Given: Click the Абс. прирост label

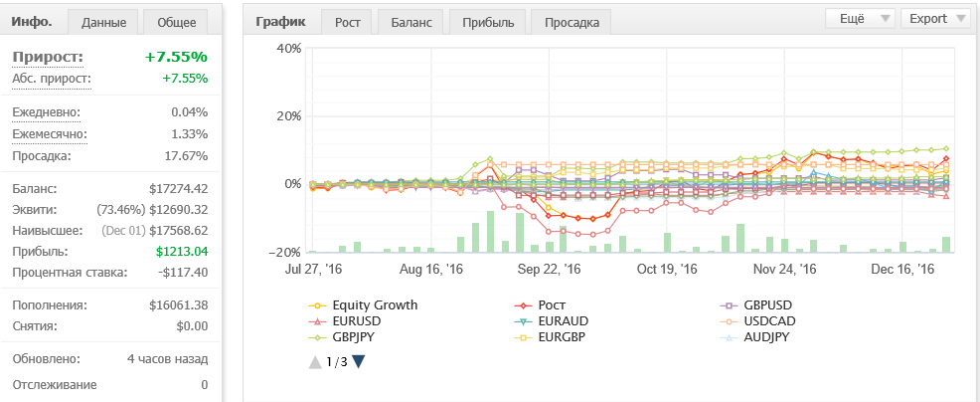Looking at the screenshot, I should 52,80.
